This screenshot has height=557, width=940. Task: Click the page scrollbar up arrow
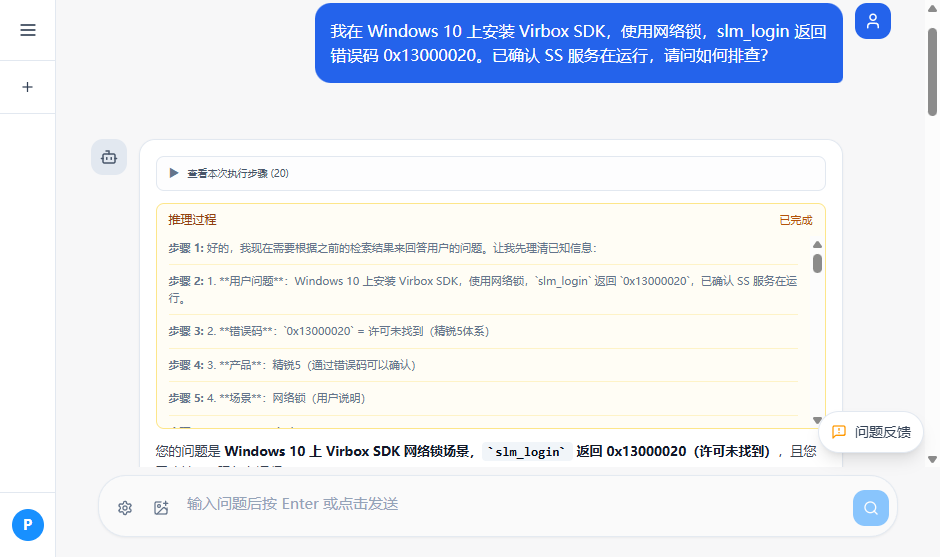932,8
